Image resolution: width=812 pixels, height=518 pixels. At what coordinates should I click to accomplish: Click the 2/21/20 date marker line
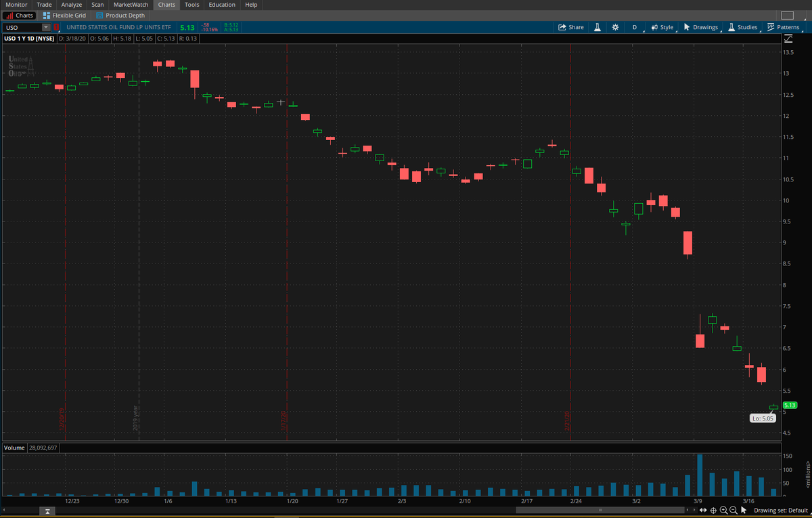[x=570, y=242]
